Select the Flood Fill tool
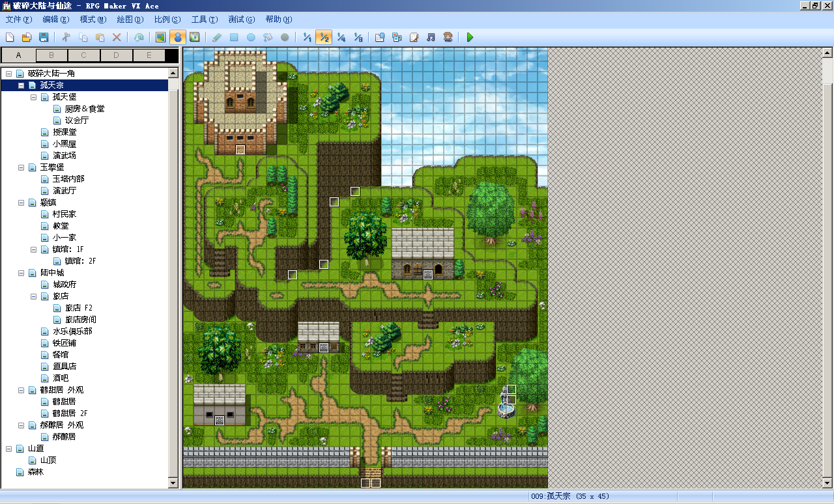The image size is (834, 504). [x=268, y=37]
